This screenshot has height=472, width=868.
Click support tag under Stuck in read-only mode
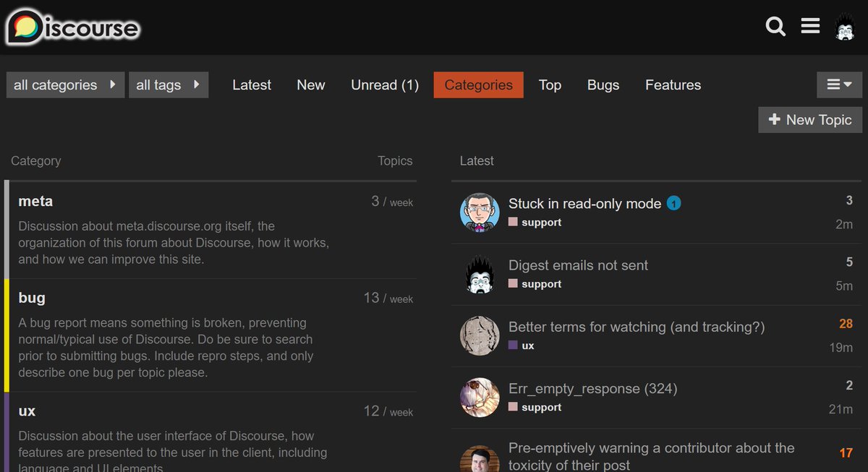(535, 223)
